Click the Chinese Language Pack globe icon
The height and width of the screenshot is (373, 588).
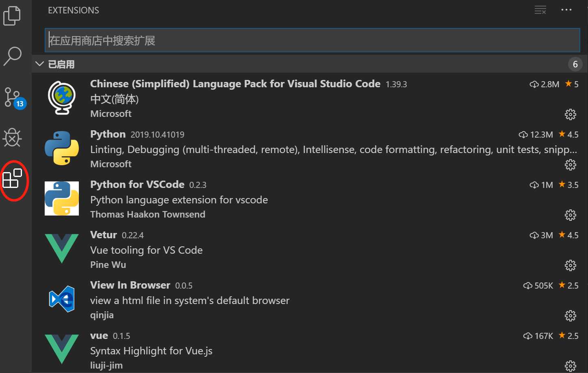pos(62,98)
